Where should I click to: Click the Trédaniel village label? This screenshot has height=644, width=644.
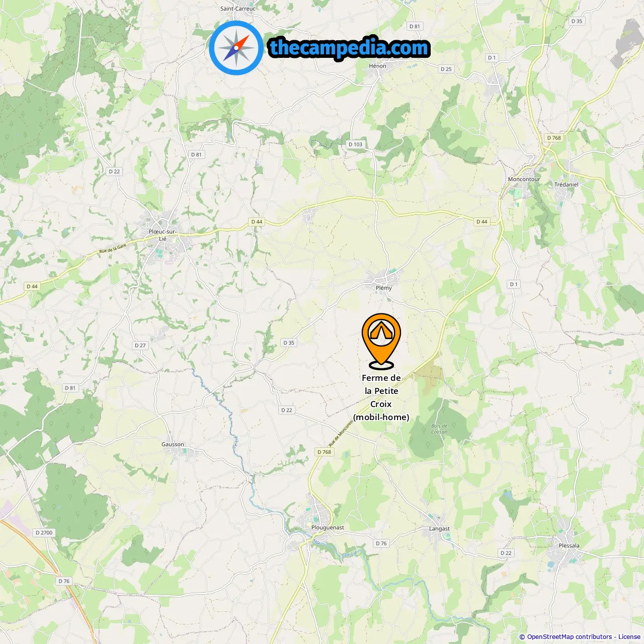[567, 185]
